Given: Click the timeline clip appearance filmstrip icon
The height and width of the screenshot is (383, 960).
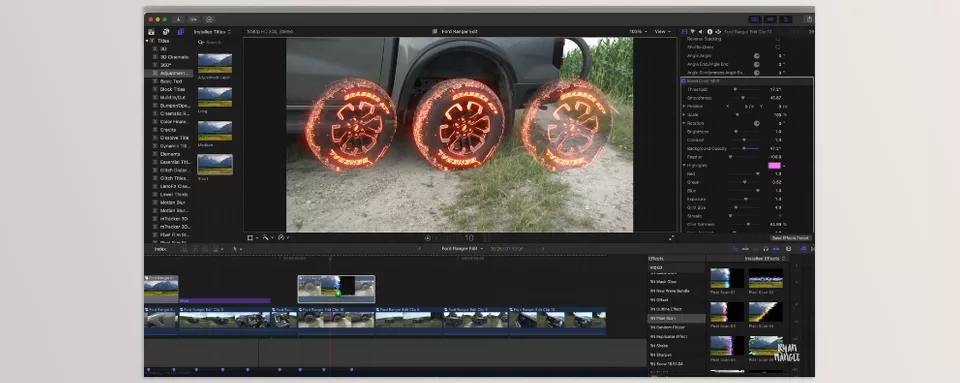Looking at the screenshot, I should (788, 249).
